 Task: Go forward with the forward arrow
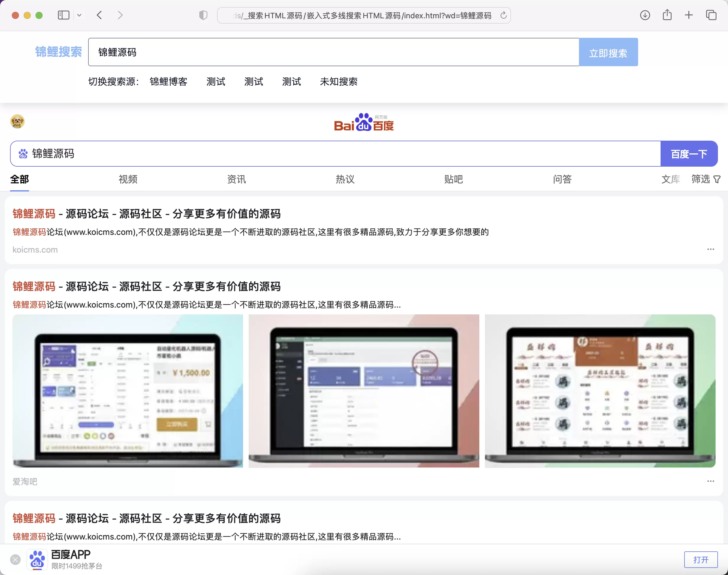point(120,15)
